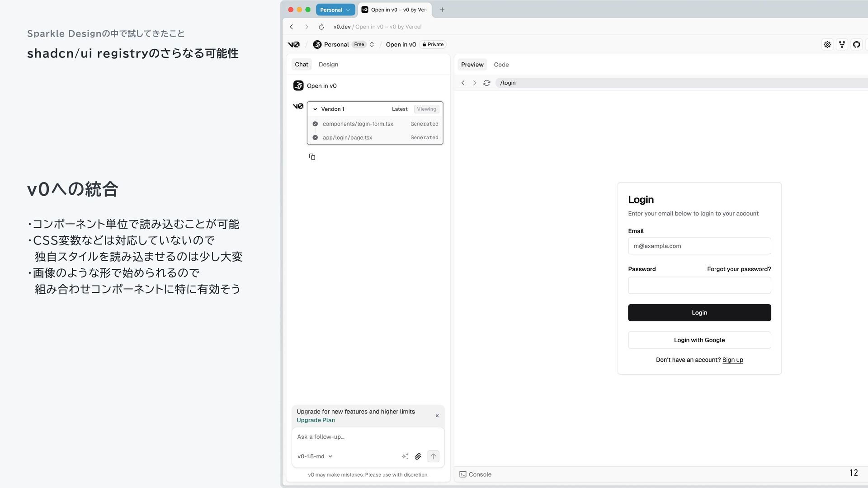
Task: Open the v0 logo home link
Action: click(x=293, y=44)
